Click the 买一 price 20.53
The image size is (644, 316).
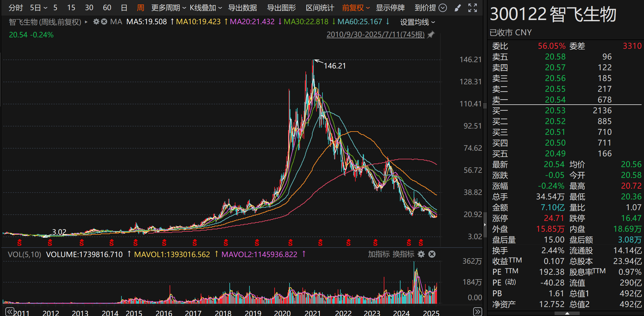tap(555, 111)
